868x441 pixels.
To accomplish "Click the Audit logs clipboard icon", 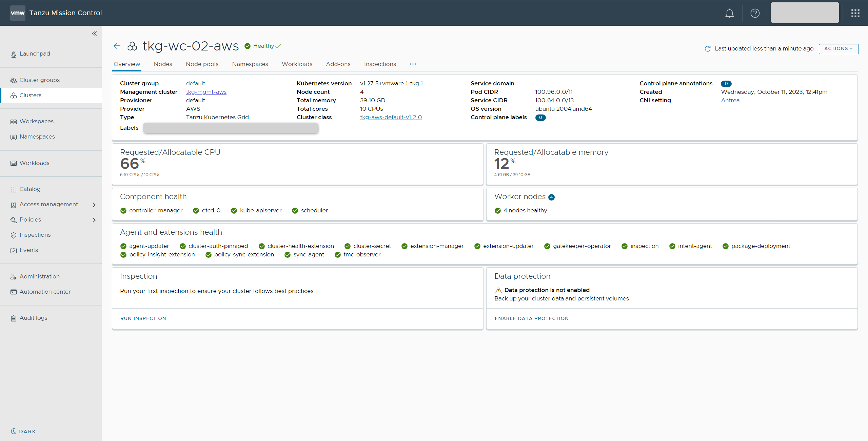I will 14,318.
